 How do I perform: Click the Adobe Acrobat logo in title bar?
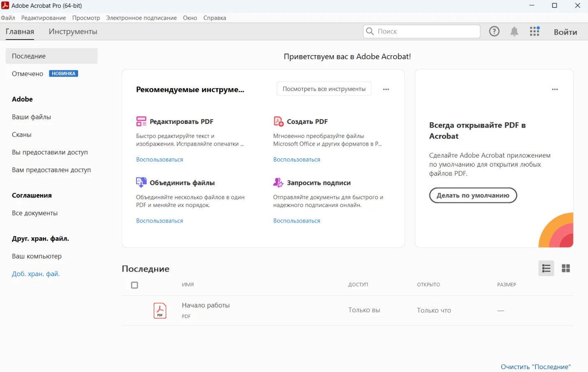(5, 5)
